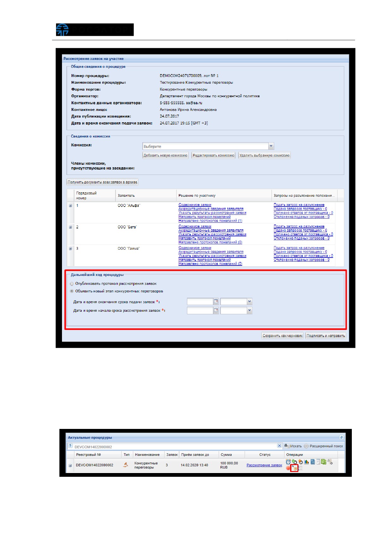392x555 pixels.
Task: Open the Рассмотрение заявок status link
Action: point(264,465)
